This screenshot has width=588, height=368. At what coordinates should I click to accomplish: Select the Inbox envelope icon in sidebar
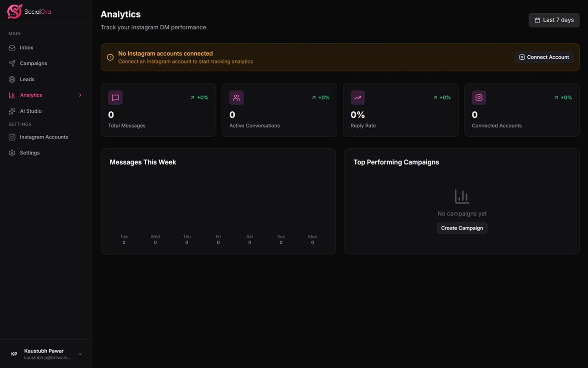tap(11, 47)
